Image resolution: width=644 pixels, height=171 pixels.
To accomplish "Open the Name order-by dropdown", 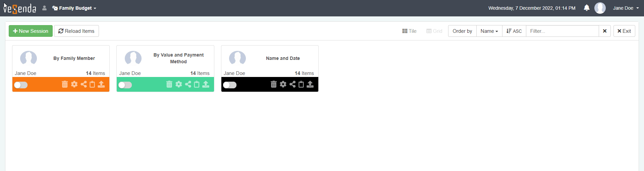I will pos(489,31).
